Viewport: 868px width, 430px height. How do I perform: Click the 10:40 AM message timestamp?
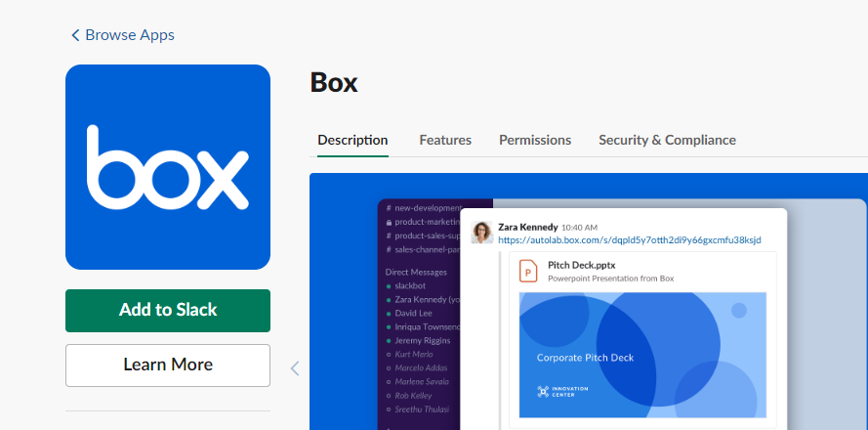click(579, 227)
